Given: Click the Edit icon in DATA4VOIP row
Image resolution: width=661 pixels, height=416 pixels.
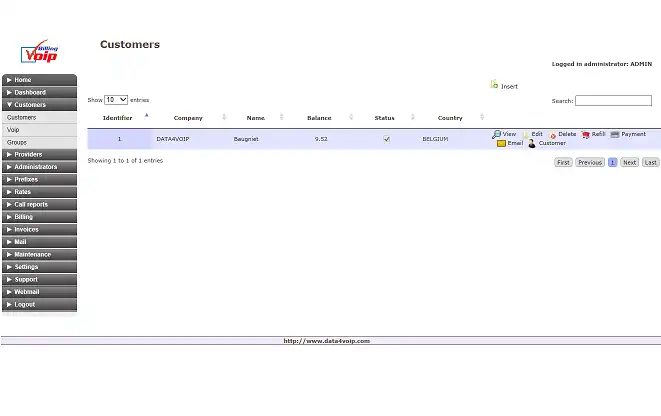Looking at the screenshot, I should [526, 134].
